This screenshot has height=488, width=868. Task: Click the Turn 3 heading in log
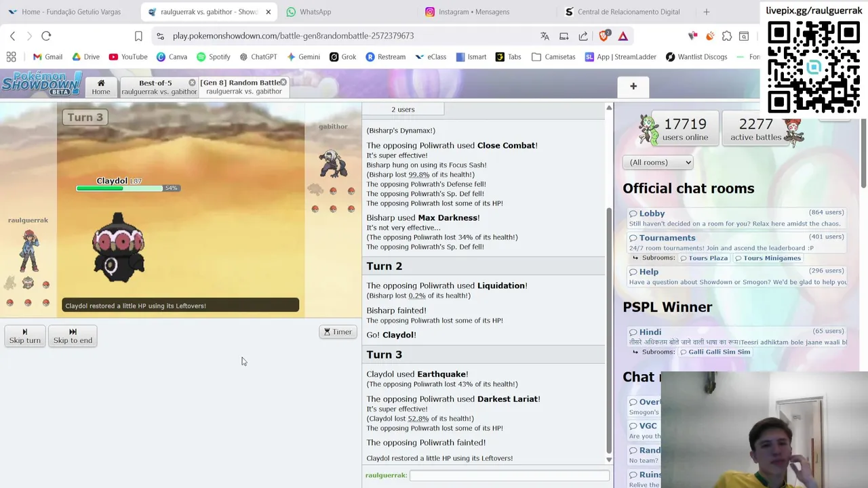[x=384, y=354]
